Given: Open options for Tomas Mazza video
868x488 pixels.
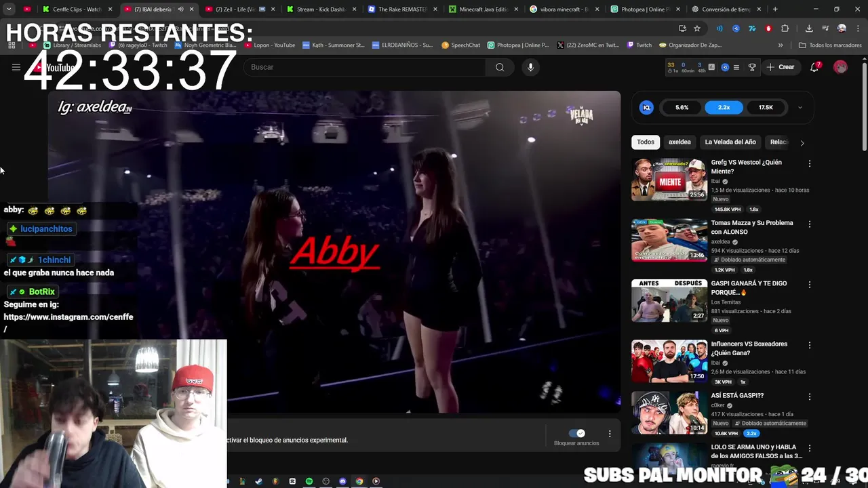Looking at the screenshot, I should (809, 224).
